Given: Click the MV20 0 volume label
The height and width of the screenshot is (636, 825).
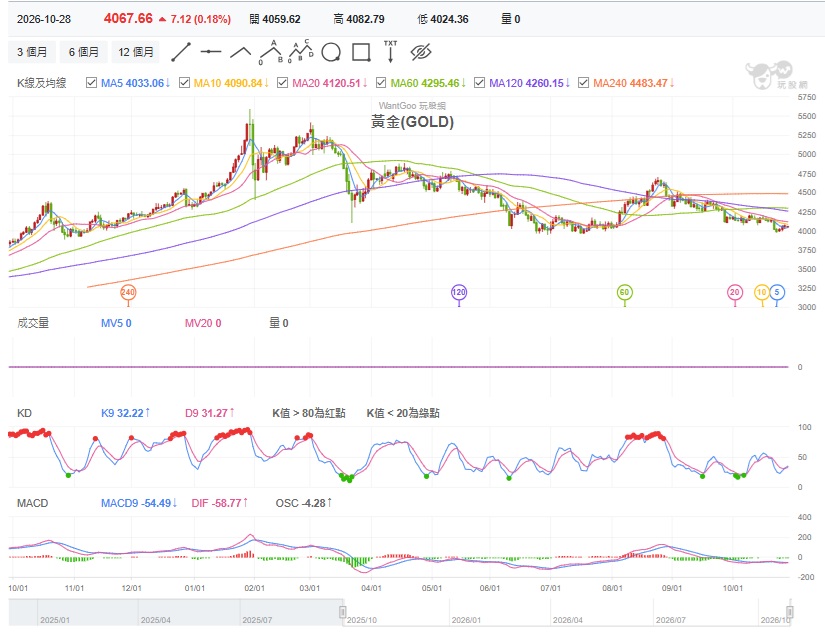Looking at the screenshot, I should coord(203,323).
